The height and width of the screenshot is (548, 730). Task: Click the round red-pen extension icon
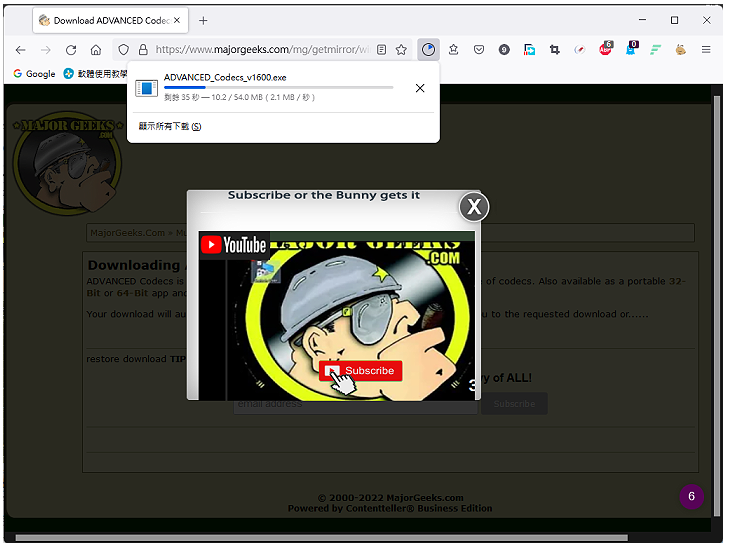coord(580,49)
